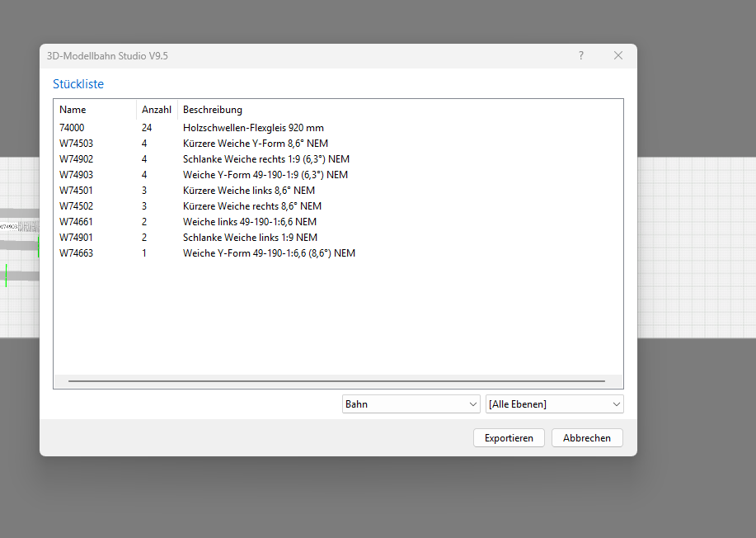Viewport: 756px width, 538px height.
Task: Click the Exportieren button
Action: (509, 437)
